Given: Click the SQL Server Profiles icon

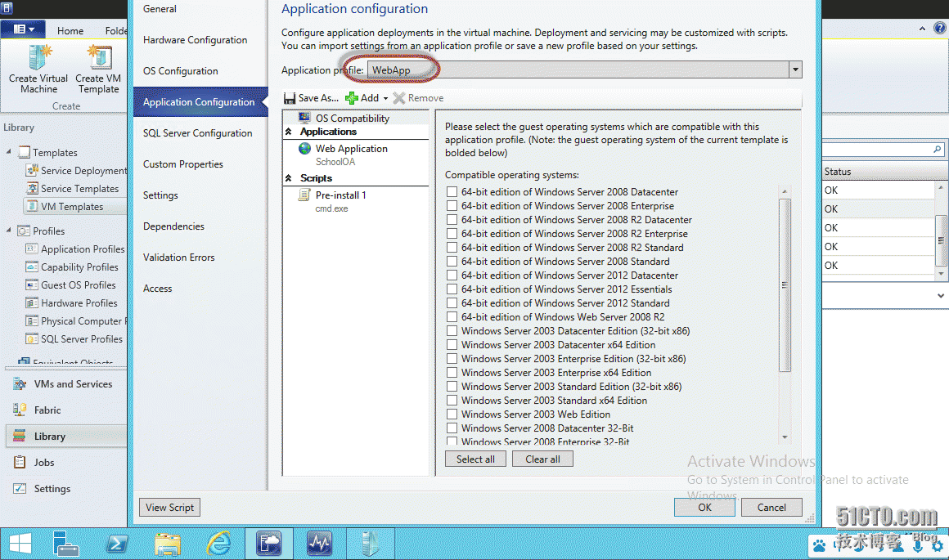Looking at the screenshot, I should coord(32,338).
